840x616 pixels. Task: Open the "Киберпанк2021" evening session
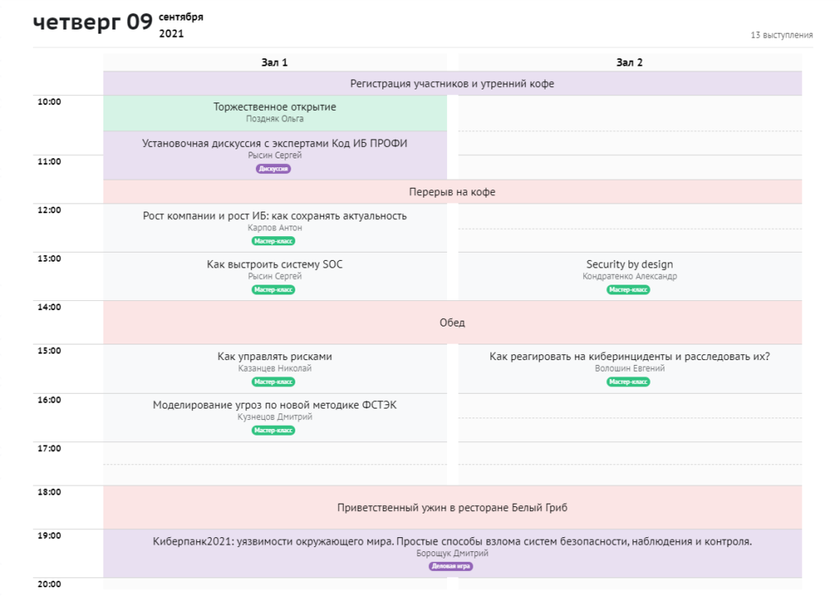[452, 541]
